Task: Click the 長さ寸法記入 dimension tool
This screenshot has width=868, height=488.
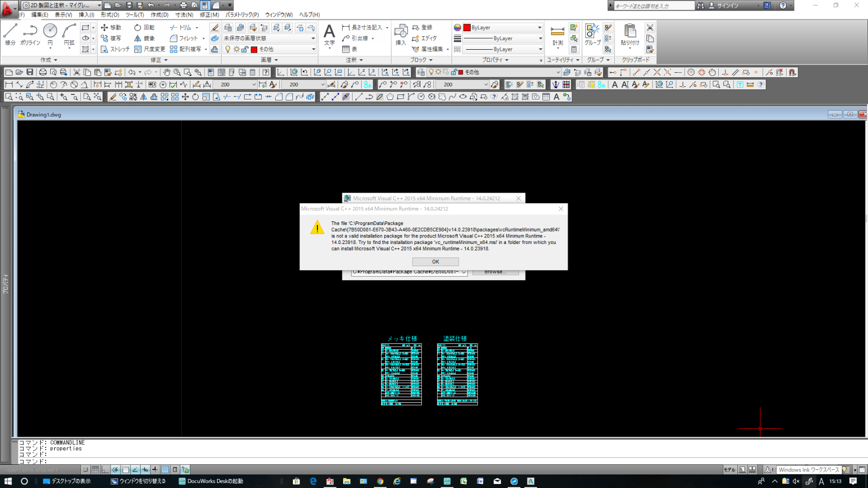Action: (x=362, y=28)
